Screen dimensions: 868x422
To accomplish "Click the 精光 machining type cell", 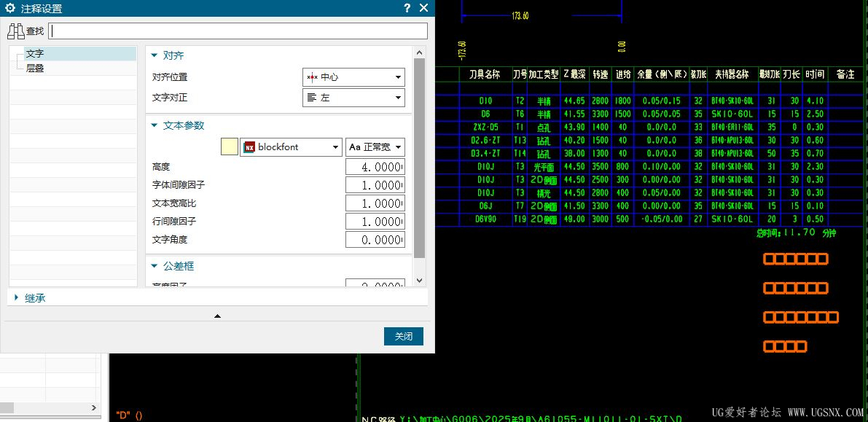I will [544, 193].
